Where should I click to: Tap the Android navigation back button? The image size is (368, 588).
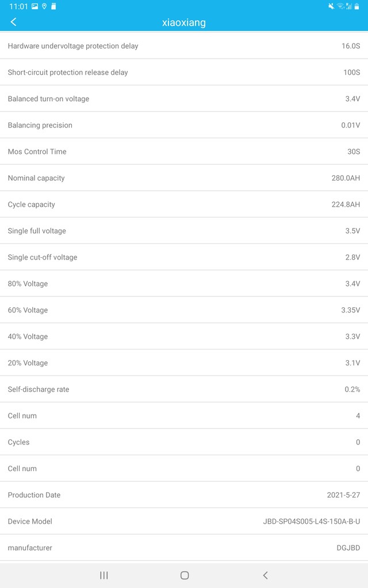265,575
